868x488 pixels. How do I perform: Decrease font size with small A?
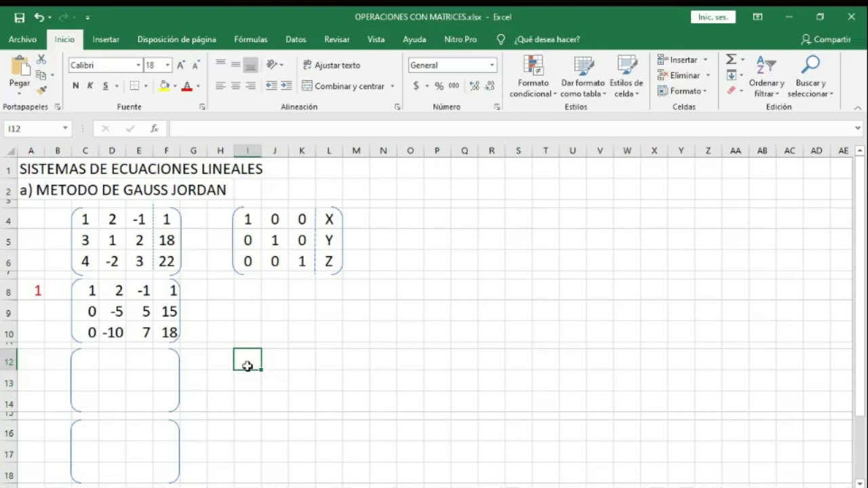click(195, 65)
